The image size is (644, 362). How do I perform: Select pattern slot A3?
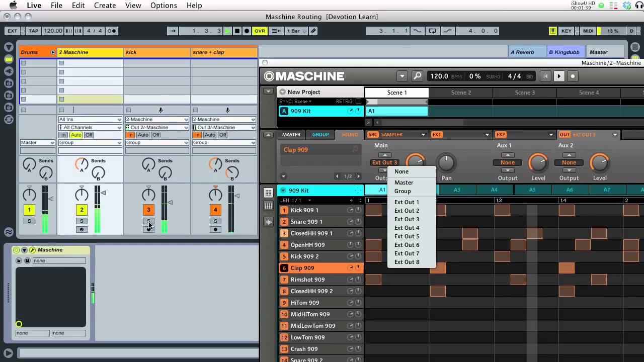click(x=457, y=190)
